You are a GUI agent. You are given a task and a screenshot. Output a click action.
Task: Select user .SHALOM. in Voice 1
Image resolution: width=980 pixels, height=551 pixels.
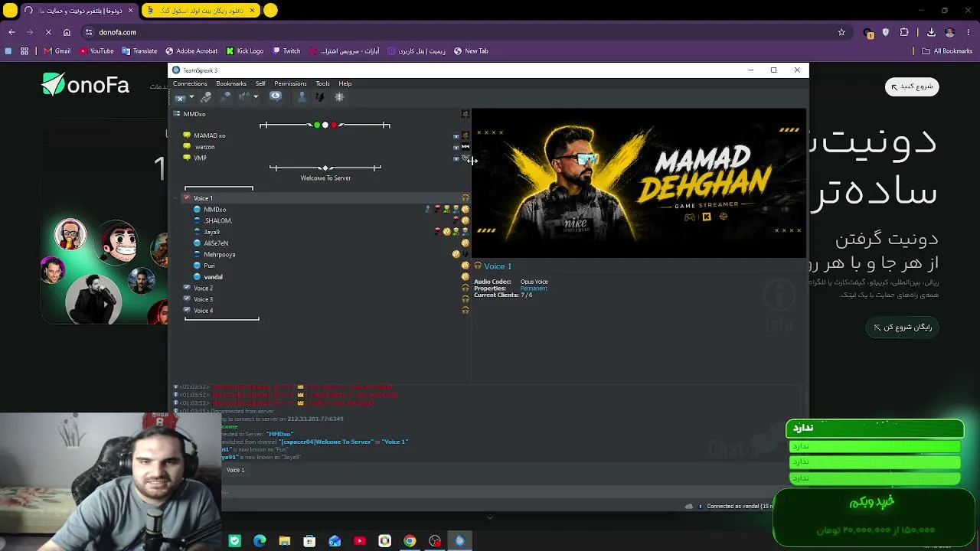[217, 220]
